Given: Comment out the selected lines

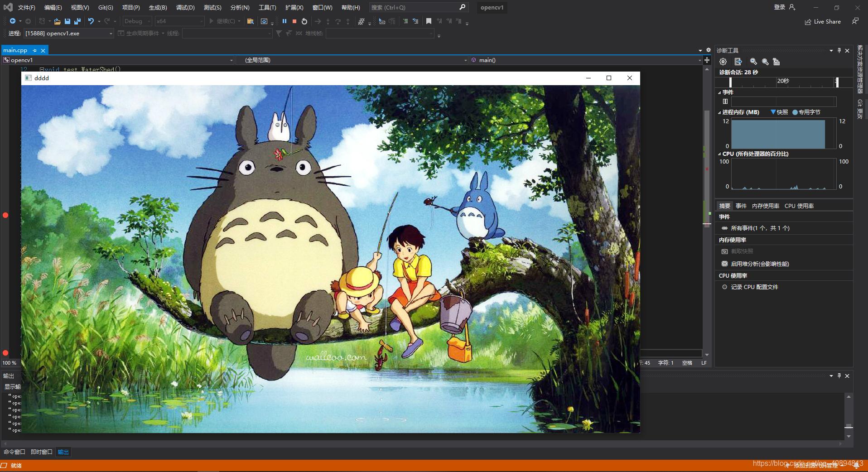Looking at the screenshot, I should click(405, 21).
